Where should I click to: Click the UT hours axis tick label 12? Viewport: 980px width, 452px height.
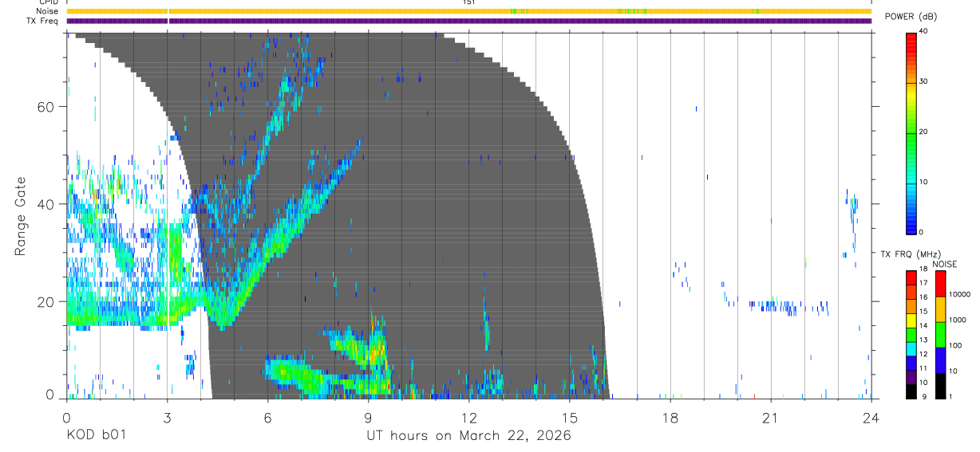coord(468,417)
